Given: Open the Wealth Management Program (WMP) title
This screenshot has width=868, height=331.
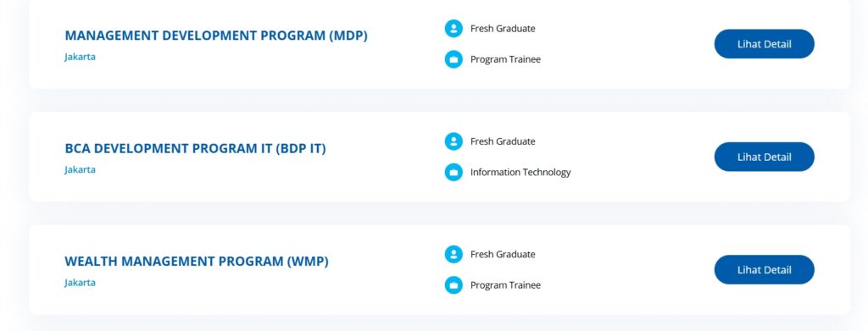Looking at the screenshot, I should coord(197,262).
